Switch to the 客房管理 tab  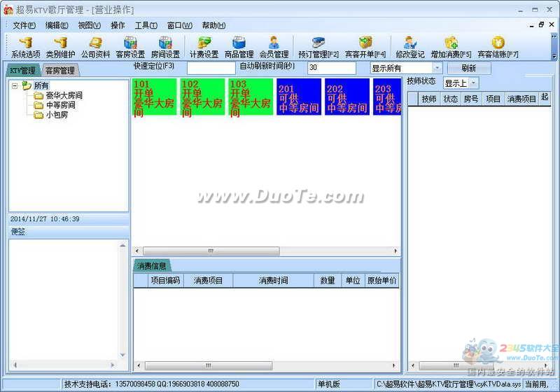coord(60,71)
